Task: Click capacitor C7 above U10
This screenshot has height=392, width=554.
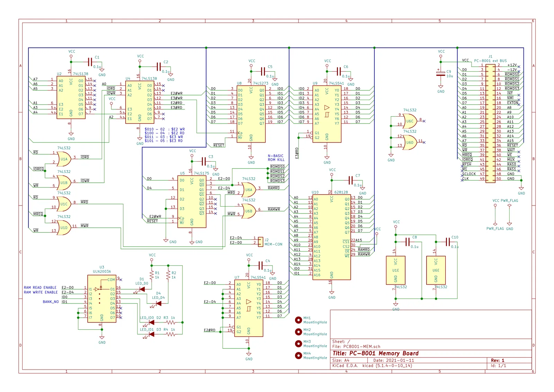Action: [x=350, y=180]
